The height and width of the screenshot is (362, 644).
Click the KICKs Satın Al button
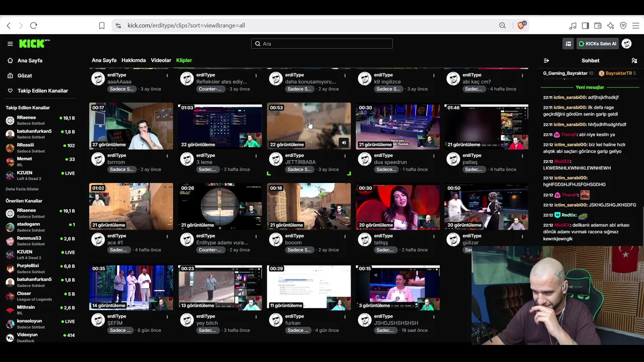[597, 44]
